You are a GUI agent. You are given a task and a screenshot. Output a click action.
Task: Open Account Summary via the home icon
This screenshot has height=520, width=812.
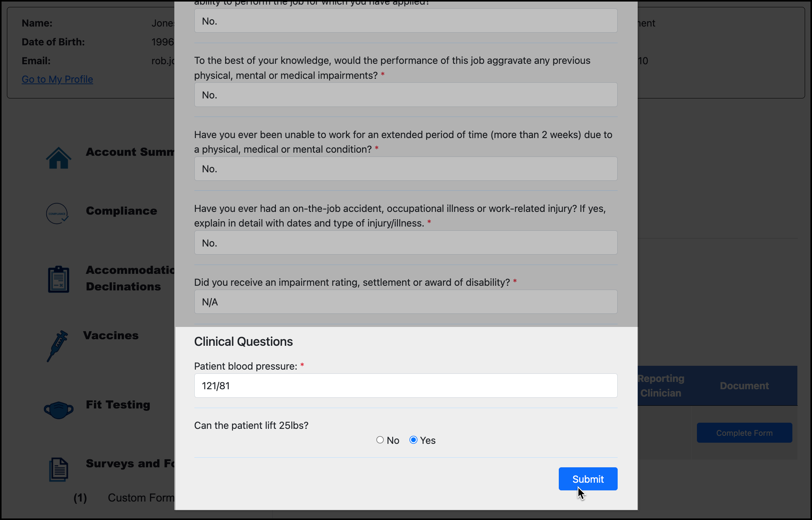pos(58,158)
